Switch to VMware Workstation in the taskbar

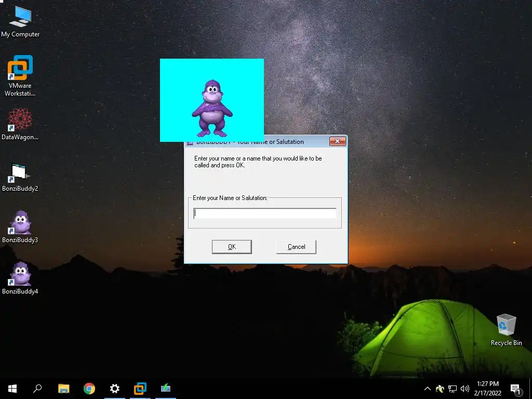[140, 389]
